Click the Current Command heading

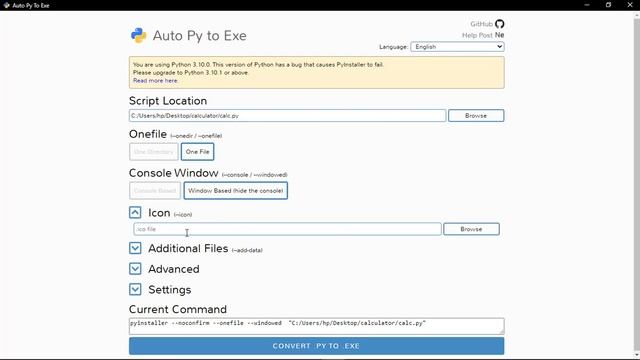[178, 309]
